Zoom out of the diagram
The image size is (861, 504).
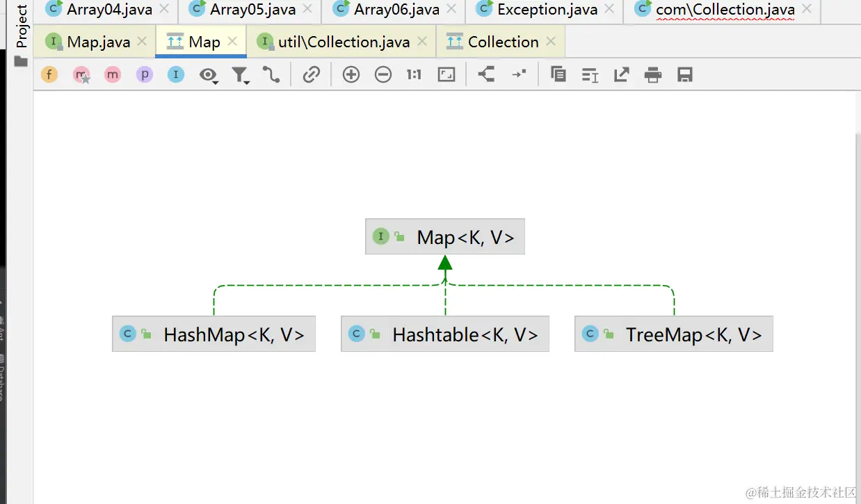pos(383,74)
